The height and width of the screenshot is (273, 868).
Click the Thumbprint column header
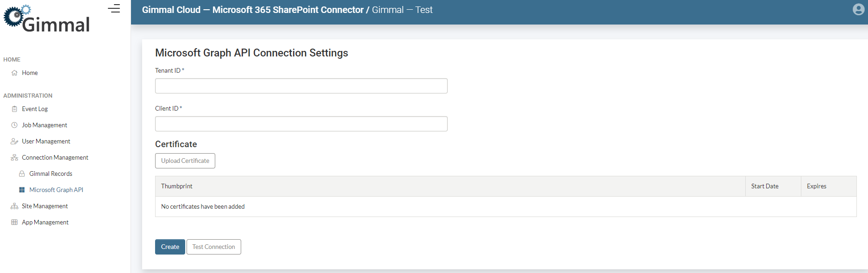click(x=177, y=186)
